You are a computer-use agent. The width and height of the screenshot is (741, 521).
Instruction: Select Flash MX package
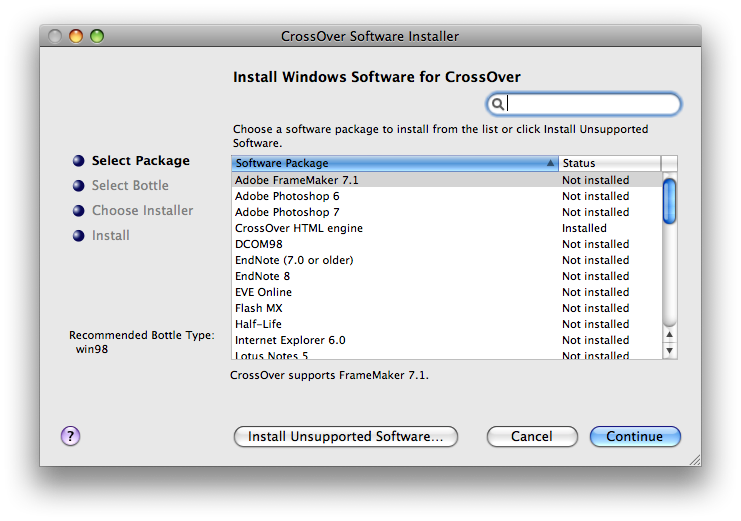(447, 308)
